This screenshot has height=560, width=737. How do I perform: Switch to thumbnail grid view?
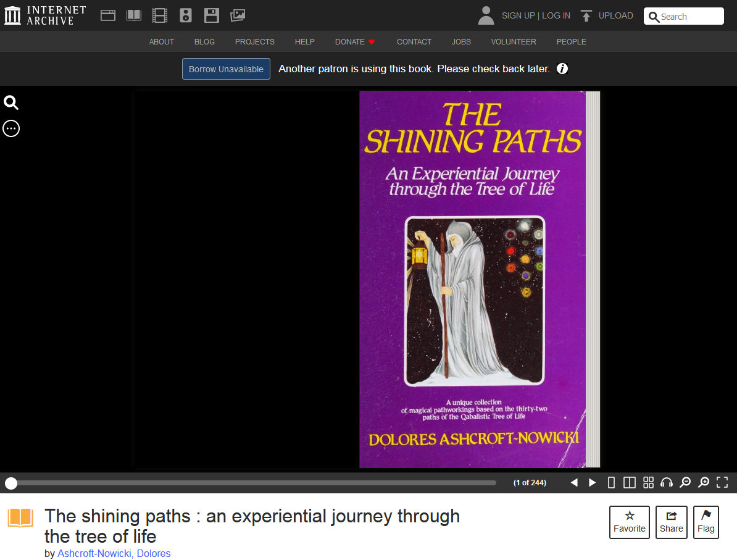648,482
